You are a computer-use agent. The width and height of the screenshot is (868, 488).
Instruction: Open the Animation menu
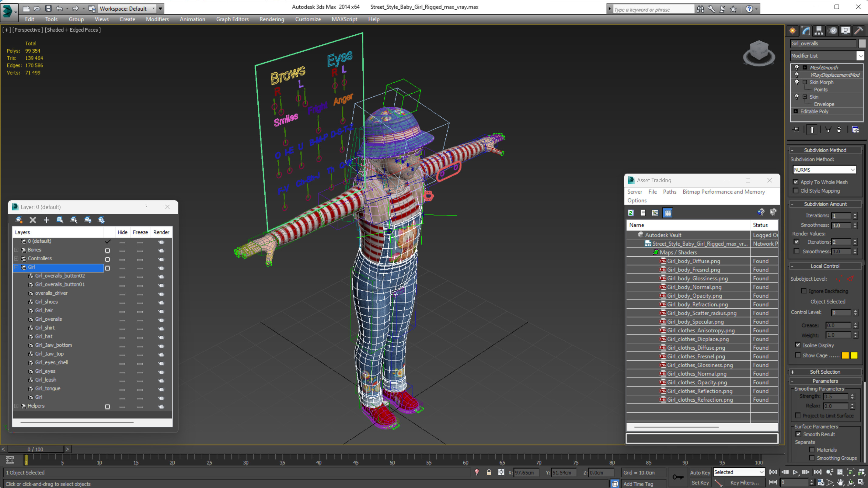192,19
